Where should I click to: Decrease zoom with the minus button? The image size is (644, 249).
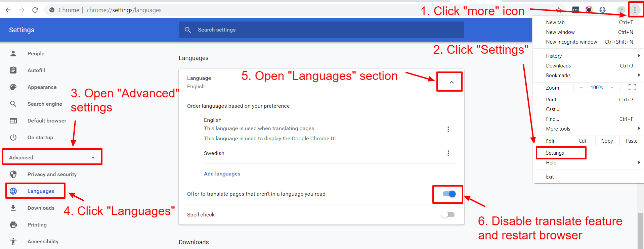point(581,88)
